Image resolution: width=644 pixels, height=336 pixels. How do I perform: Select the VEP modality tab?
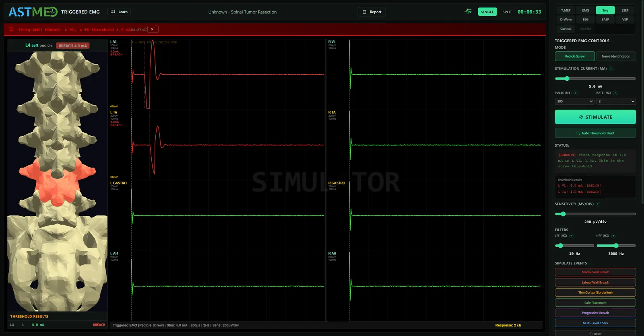click(625, 19)
